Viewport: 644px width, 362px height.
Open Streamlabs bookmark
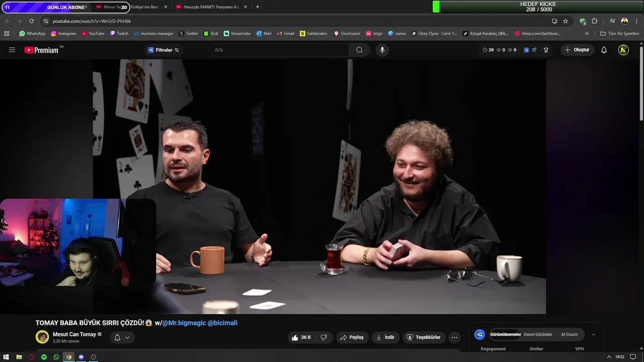(x=237, y=34)
